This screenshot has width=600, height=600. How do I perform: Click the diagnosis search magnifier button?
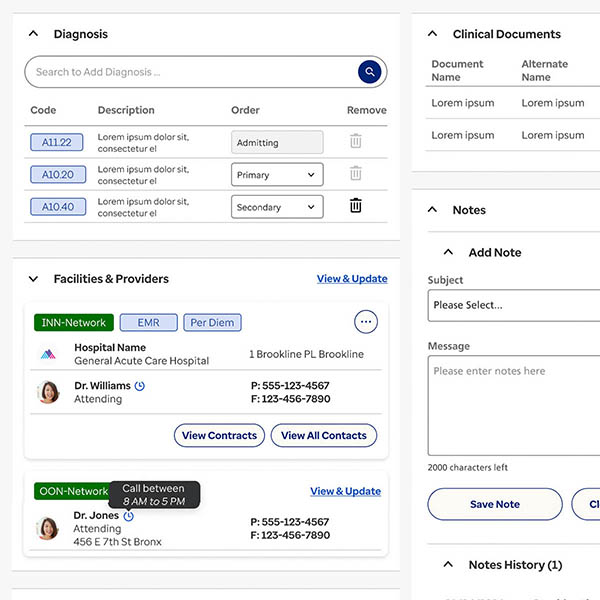[370, 72]
